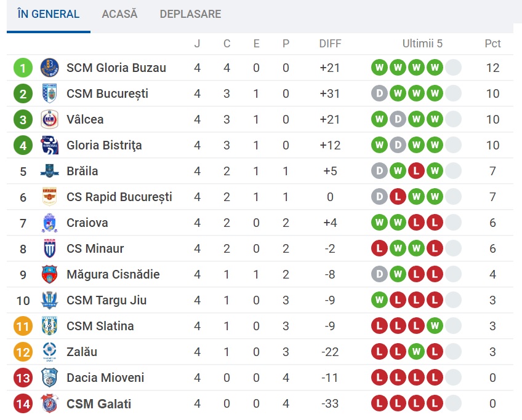Click the CSM București team crest
Viewport: 522px width, 420px height.
[49, 93]
